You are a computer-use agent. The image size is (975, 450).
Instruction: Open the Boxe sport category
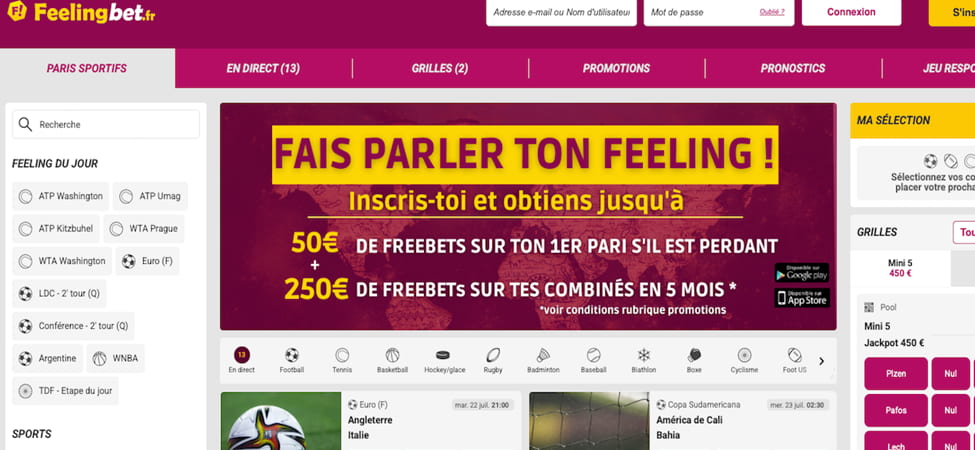tap(694, 360)
